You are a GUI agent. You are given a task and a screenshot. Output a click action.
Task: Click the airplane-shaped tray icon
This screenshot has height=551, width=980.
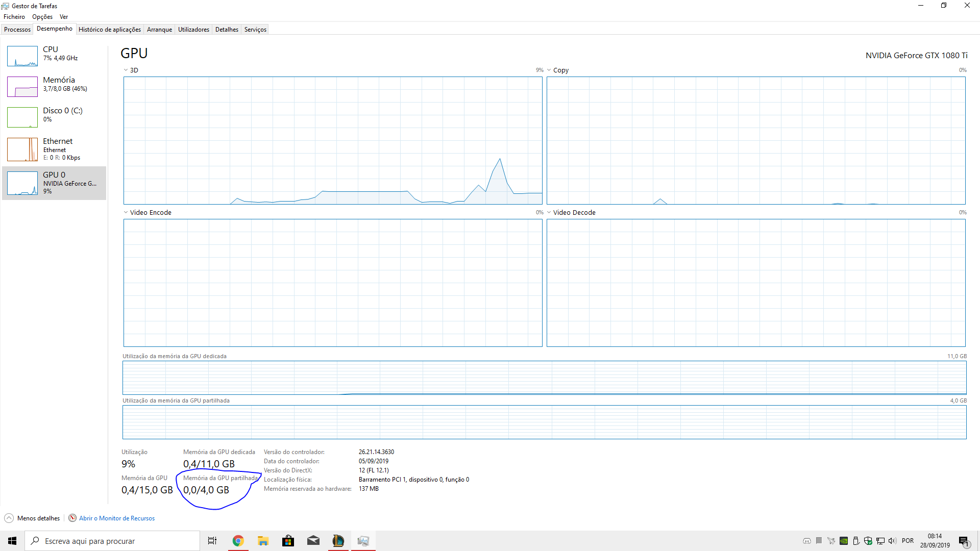[831, 541]
